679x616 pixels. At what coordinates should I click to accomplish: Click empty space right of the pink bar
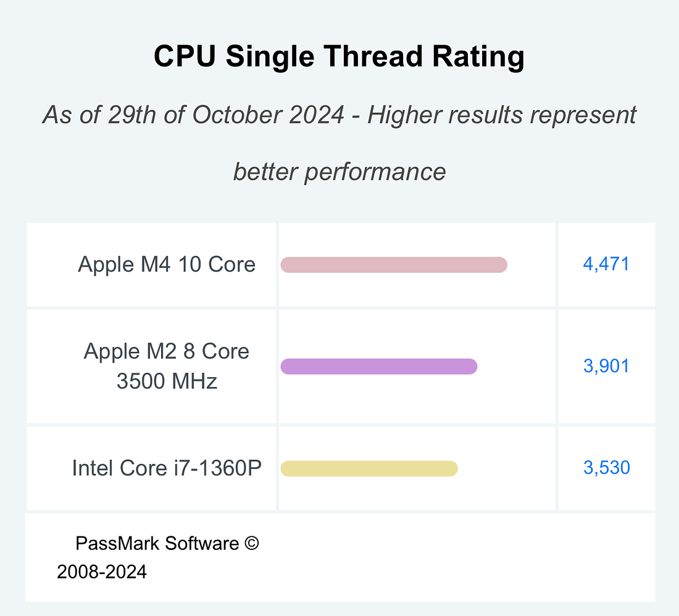point(531,265)
